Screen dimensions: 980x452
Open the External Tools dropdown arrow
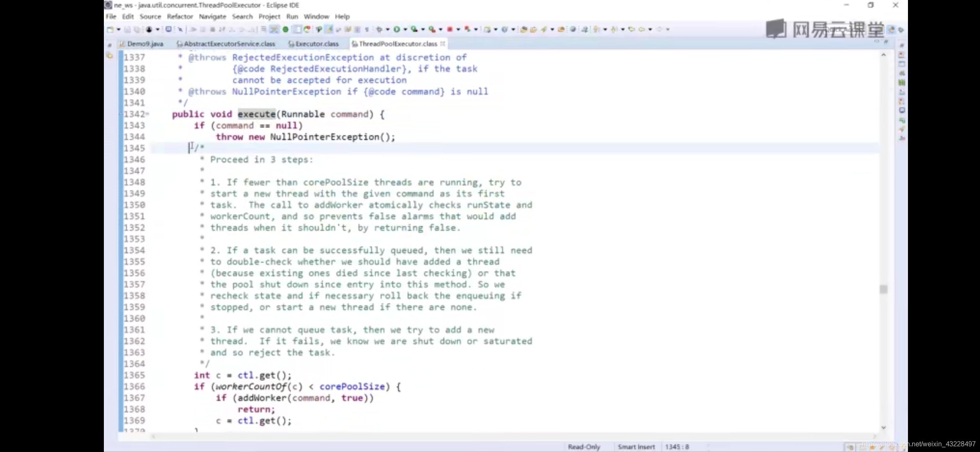coord(441,29)
